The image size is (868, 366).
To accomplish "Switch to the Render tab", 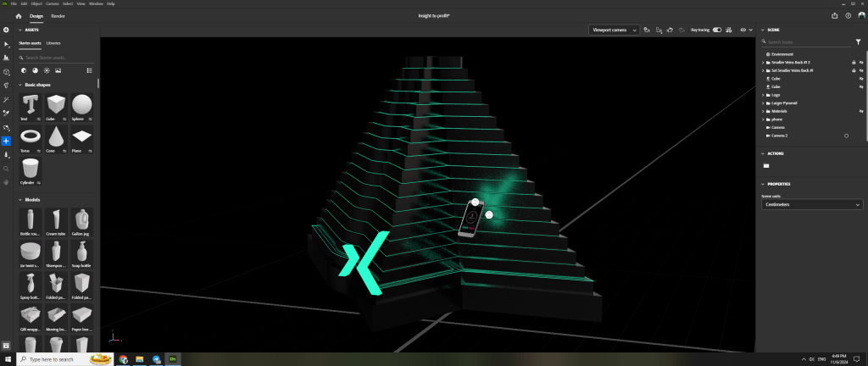I will [x=58, y=15].
